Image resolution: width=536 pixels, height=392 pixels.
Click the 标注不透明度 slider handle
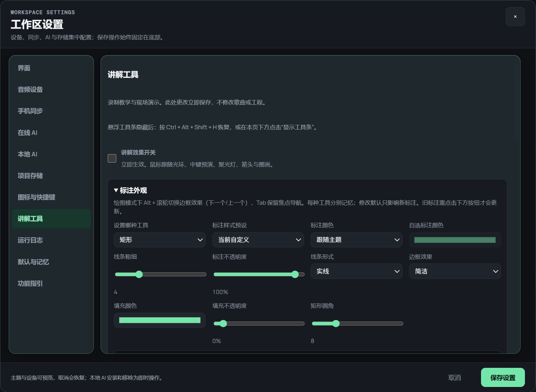coord(295,274)
